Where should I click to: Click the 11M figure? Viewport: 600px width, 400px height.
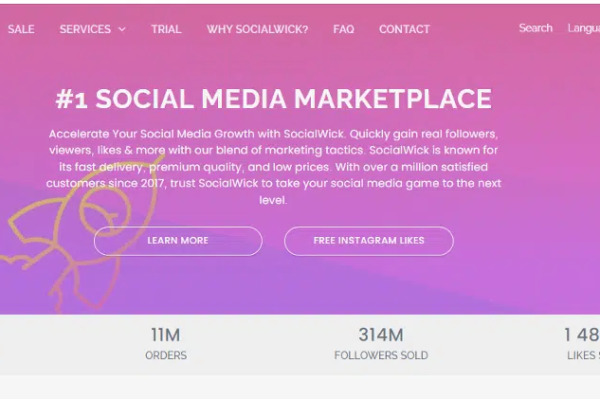[165, 335]
